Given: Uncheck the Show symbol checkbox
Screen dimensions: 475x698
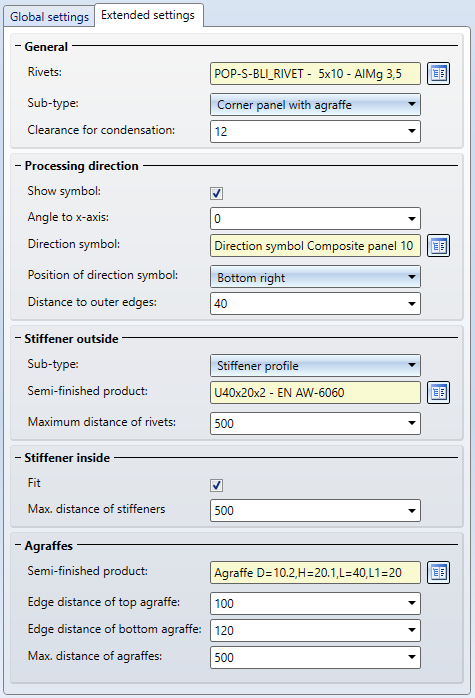Looking at the screenshot, I should (216, 193).
